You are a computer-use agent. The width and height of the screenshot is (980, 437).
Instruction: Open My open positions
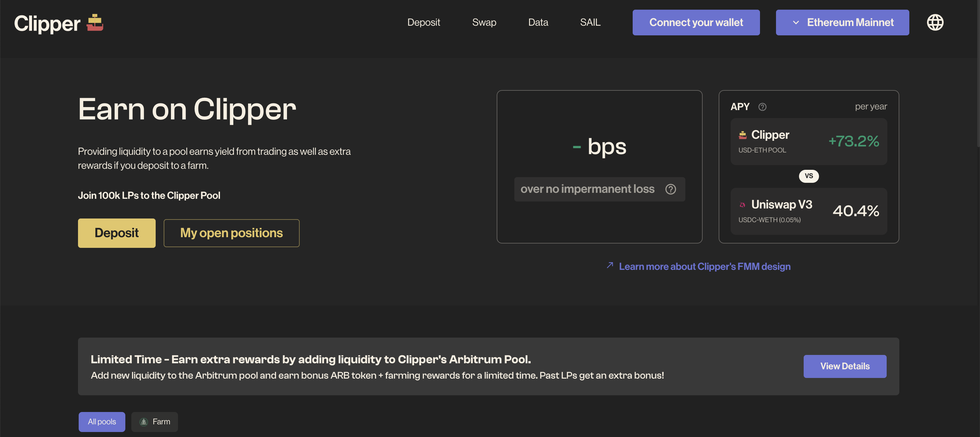[231, 233]
